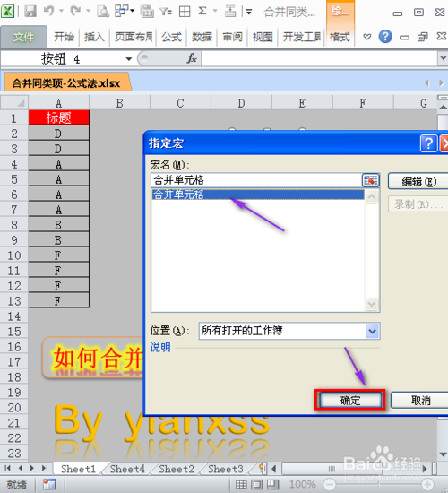
Task: Open Print Preview icon in quick access toolbar
Action: point(103,12)
